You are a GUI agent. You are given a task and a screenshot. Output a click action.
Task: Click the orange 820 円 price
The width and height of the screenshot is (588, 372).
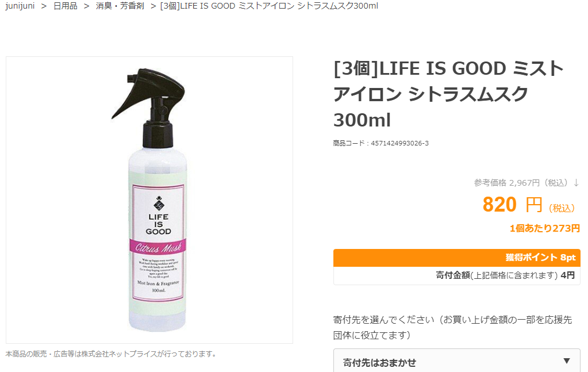tap(512, 205)
